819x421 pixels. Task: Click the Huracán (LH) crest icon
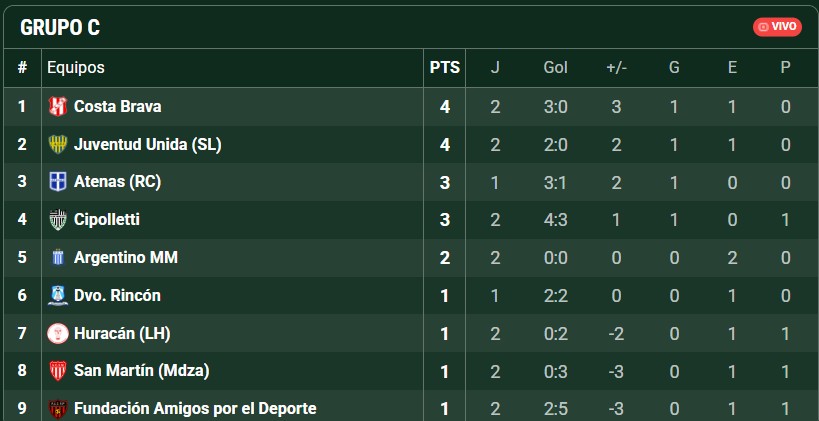coord(57,333)
